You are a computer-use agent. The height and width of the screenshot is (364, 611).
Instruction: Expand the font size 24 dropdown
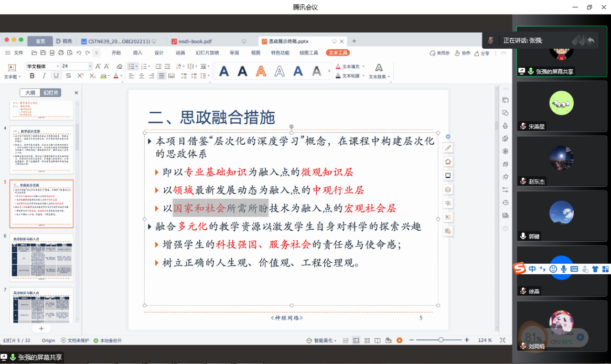90,67
